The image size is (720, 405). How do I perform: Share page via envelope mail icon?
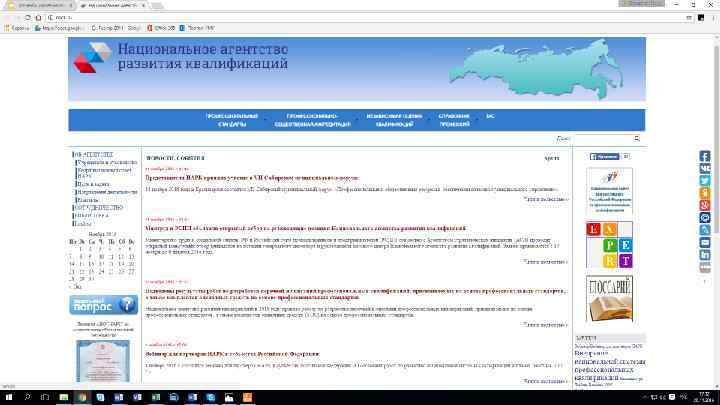pyautogui.click(x=704, y=242)
